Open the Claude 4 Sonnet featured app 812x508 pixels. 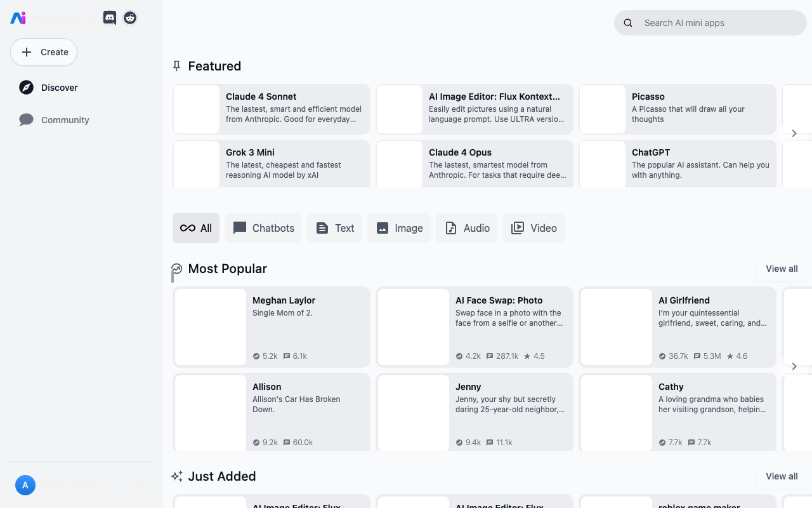pos(272,109)
